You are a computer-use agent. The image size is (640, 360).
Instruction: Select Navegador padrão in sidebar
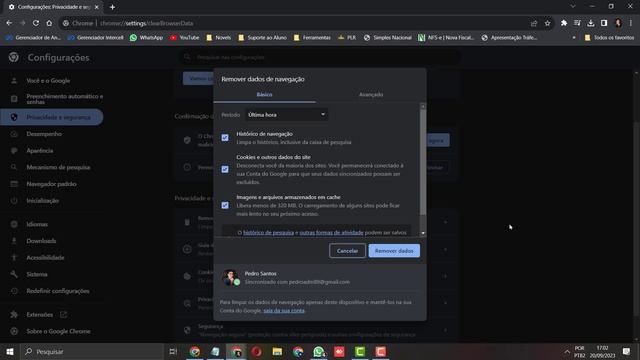pyautogui.click(x=51, y=184)
